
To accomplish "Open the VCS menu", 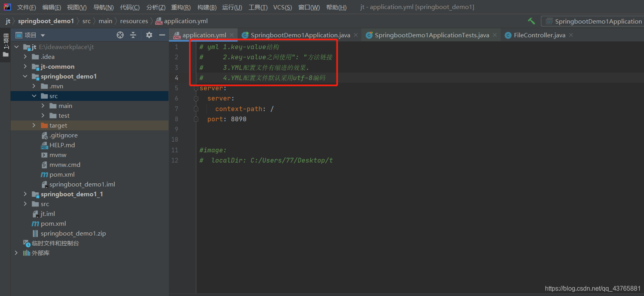I will coord(283,7).
